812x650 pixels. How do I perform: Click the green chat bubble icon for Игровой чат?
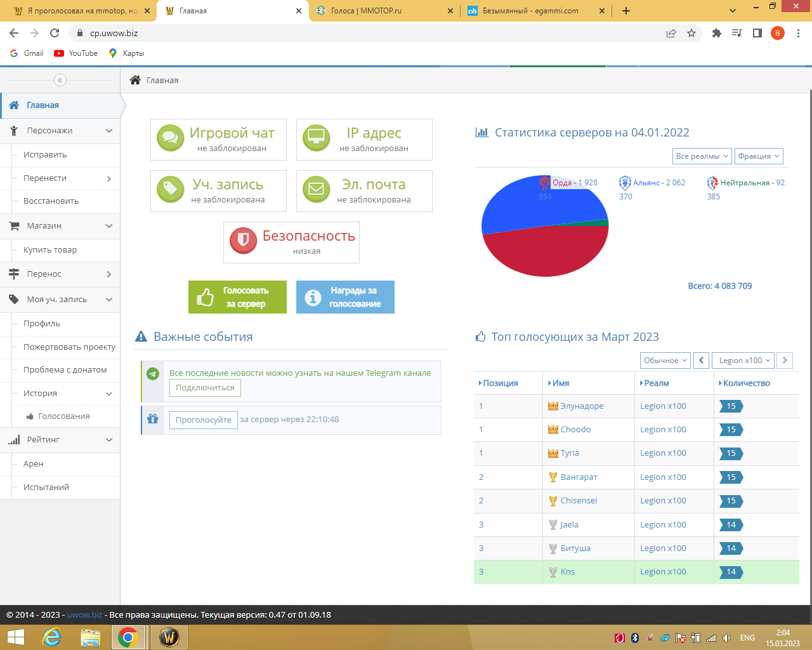pyautogui.click(x=170, y=138)
